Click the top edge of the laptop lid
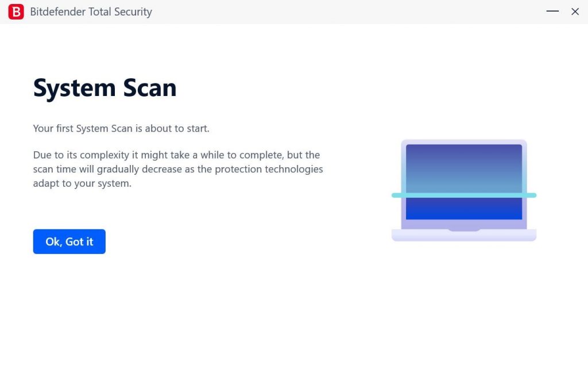 point(463,140)
